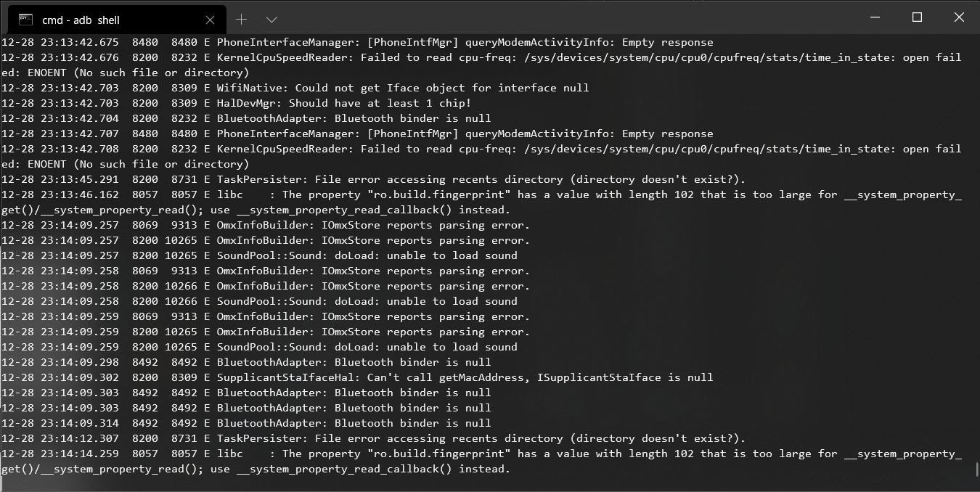Image resolution: width=980 pixels, height=492 pixels.
Task: Click the libc fingerprint line at 23:14:14.259
Action: click(479, 454)
